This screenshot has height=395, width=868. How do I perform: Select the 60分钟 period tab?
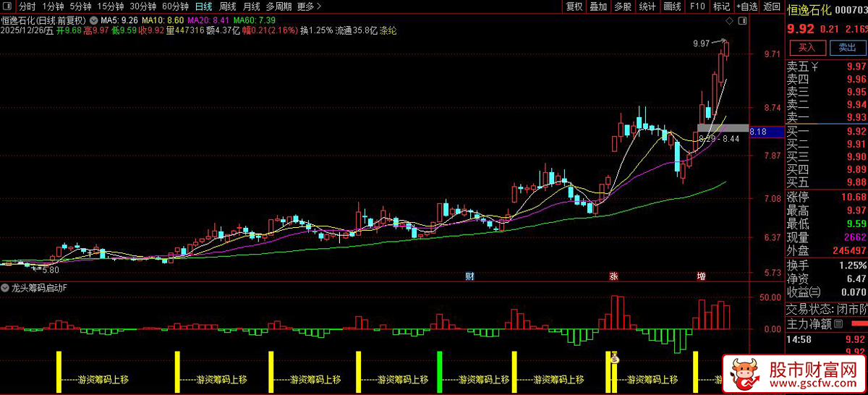click(175, 7)
